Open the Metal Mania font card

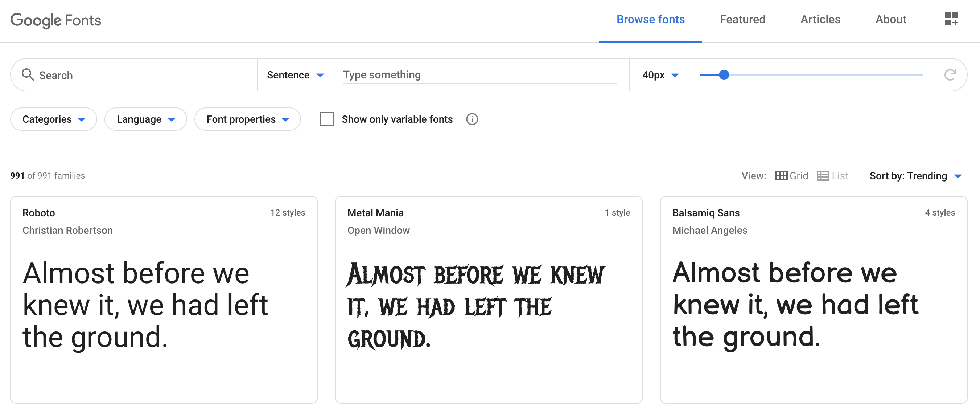489,300
